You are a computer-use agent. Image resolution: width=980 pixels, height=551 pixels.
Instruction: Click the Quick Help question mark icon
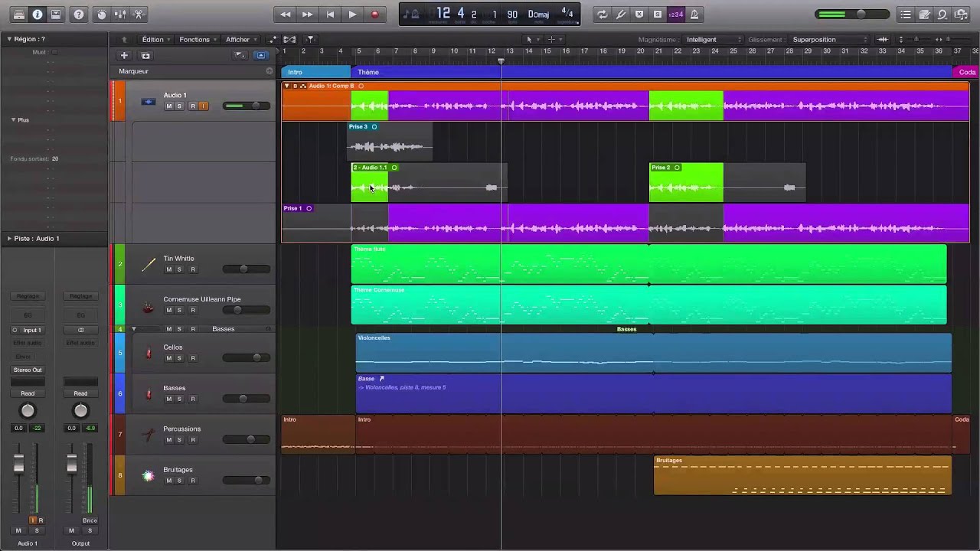[79, 14]
